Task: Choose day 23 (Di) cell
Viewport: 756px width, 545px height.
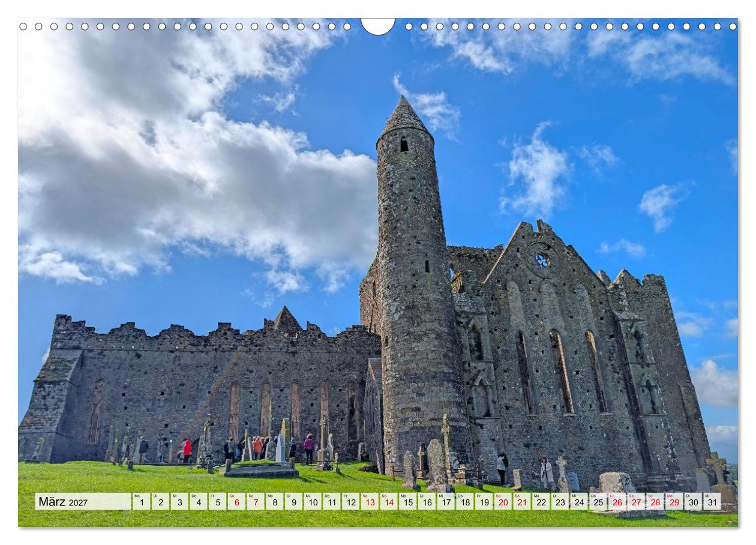Action: click(560, 502)
